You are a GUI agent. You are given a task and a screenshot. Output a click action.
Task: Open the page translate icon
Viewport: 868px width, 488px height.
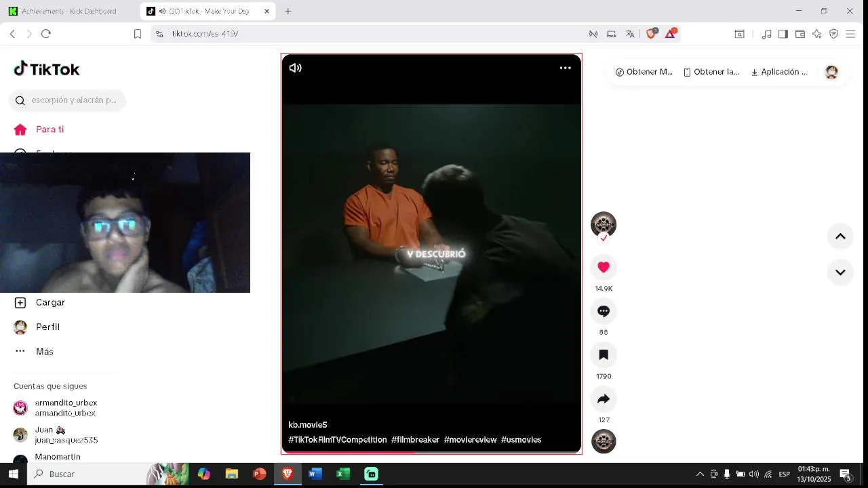pyautogui.click(x=630, y=34)
